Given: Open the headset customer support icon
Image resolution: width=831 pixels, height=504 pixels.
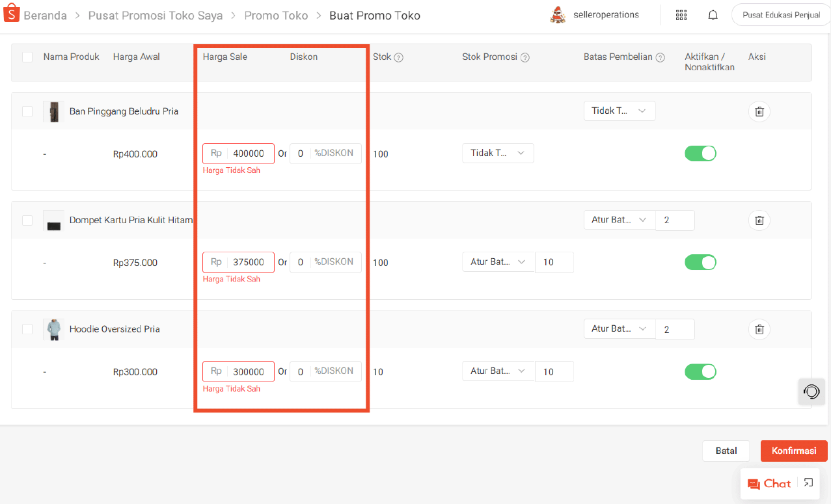Looking at the screenshot, I should (811, 391).
